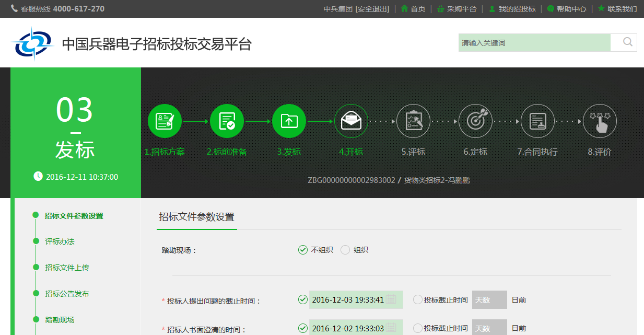Viewport: 644px width, 335px height.
Task: Click the search magnifier icon
Action: click(626, 42)
